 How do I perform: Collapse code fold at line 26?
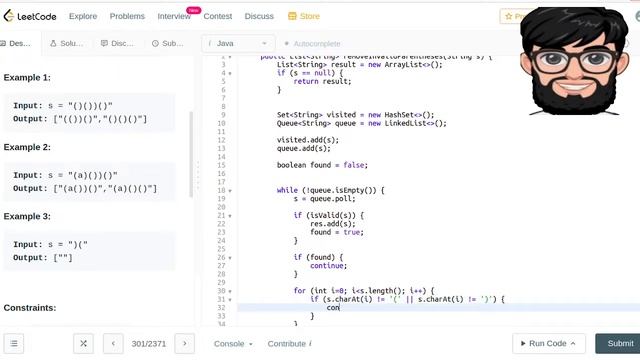tap(230, 258)
